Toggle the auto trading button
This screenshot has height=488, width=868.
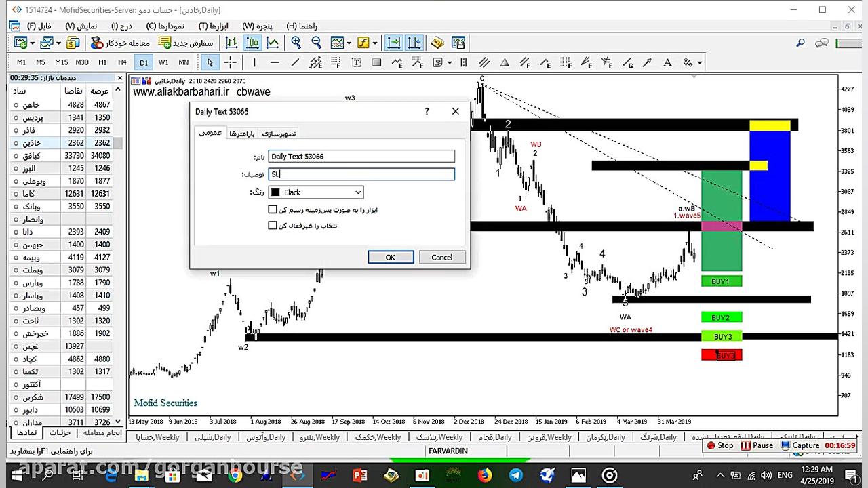coord(120,43)
